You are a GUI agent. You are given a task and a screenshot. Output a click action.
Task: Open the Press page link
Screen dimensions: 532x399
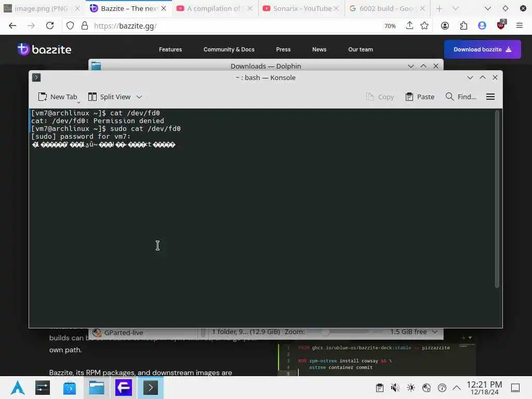[283, 49]
